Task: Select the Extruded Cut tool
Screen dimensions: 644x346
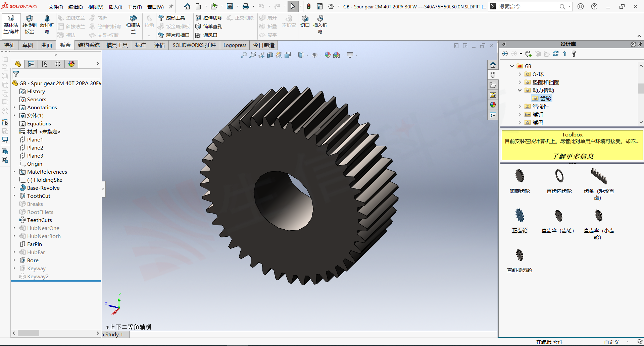Action: (209, 18)
